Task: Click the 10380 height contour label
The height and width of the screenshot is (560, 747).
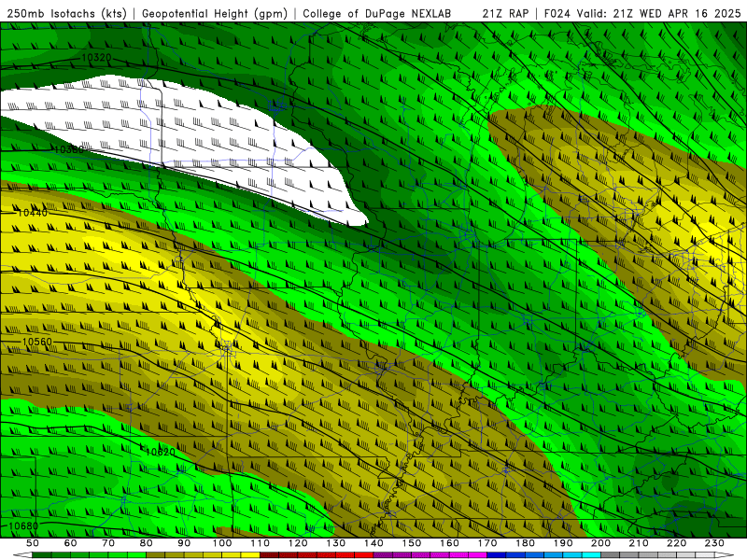Action: coord(69,149)
